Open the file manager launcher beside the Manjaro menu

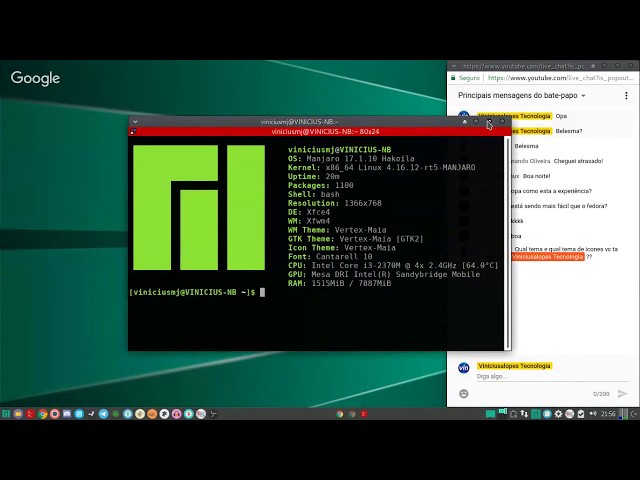point(18,414)
